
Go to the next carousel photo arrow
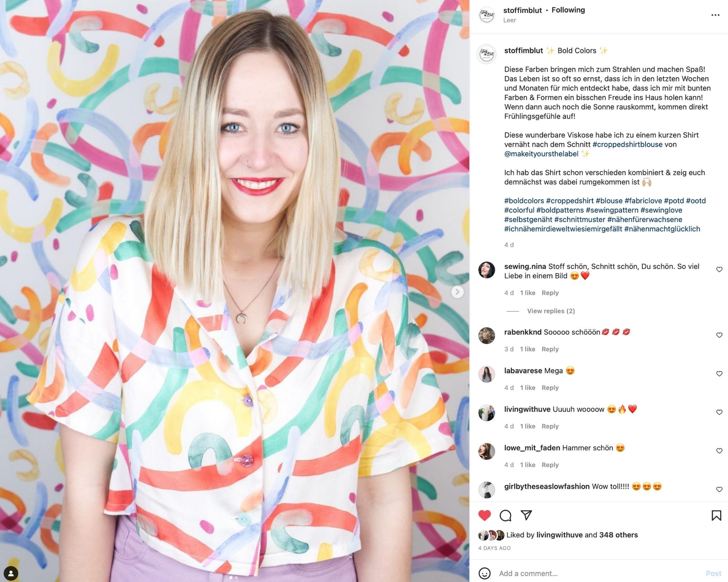click(457, 292)
